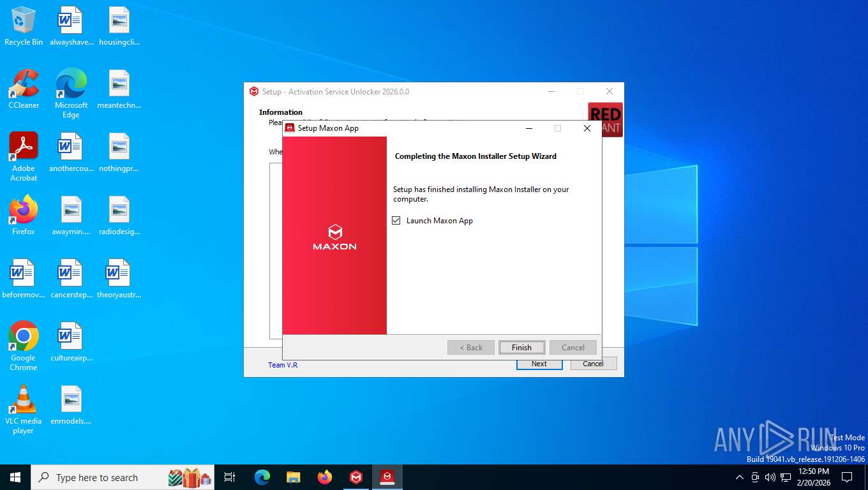Open File Explorer from the taskbar
868x490 pixels.
[x=294, y=477]
